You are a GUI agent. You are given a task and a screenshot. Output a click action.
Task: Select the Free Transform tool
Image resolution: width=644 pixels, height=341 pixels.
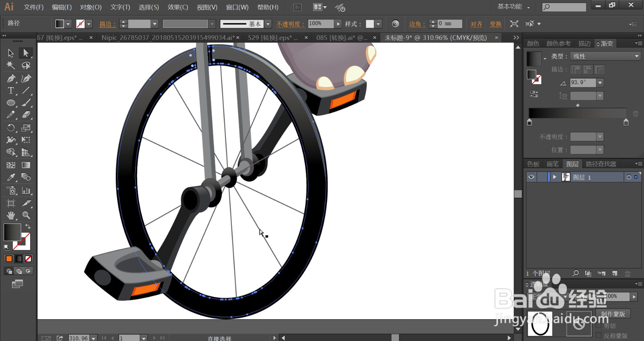(26, 140)
